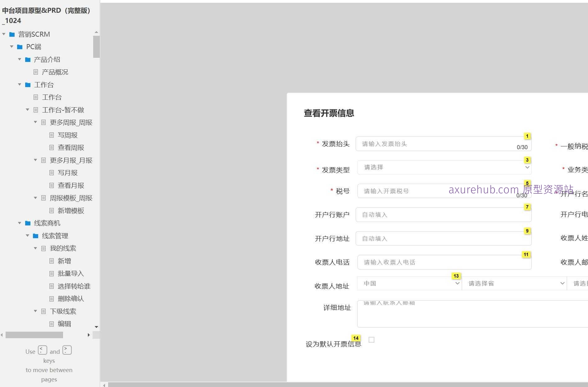Click footnote marker 1 on 发票抬头 field
This screenshot has height=387, width=588.
point(527,136)
